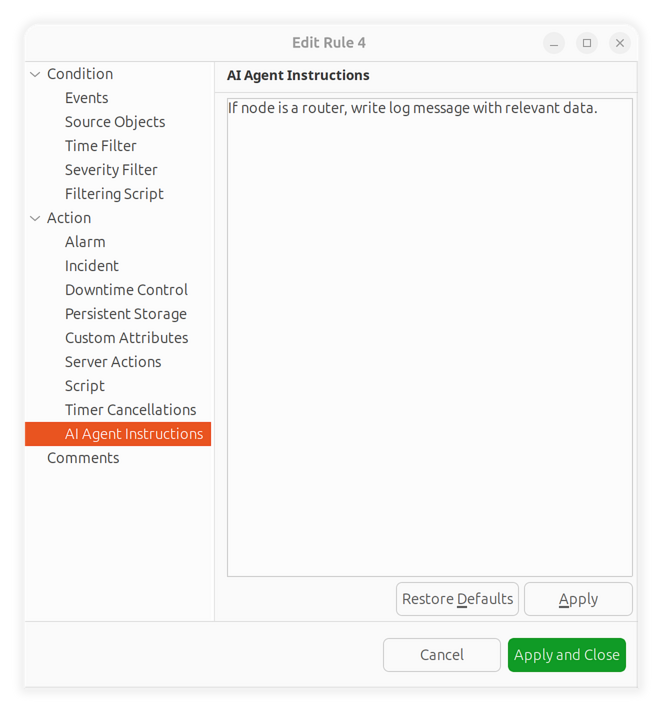
Task: Open the Events page
Action: (86, 98)
